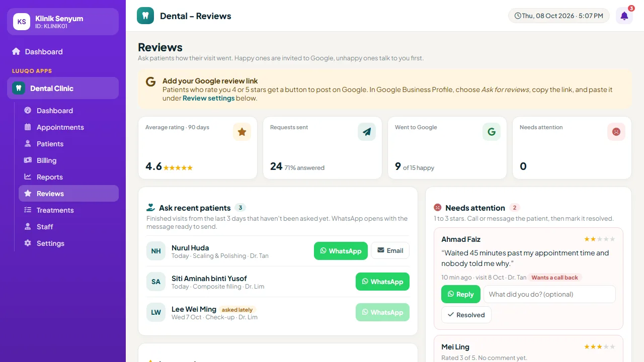The image size is (644, 362).
Task: Open the top-level Dashboard
Action: 63,51
